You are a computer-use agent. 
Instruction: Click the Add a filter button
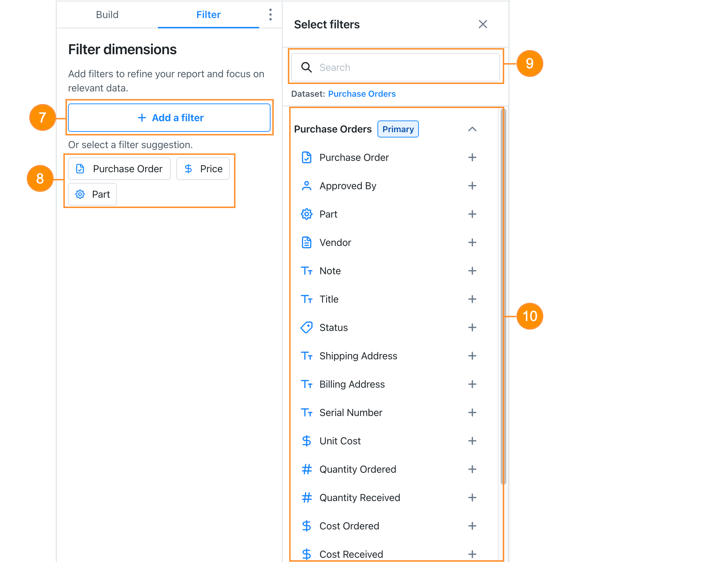click(170, 118)
